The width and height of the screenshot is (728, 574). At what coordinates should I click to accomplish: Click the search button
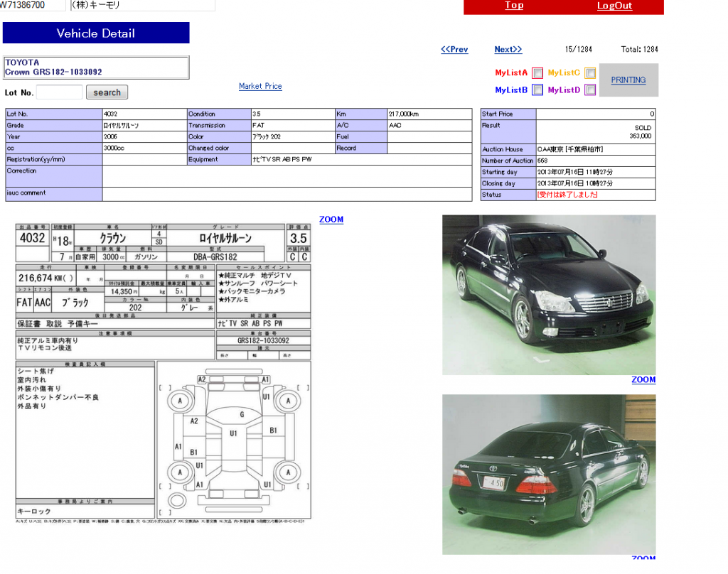107,92
